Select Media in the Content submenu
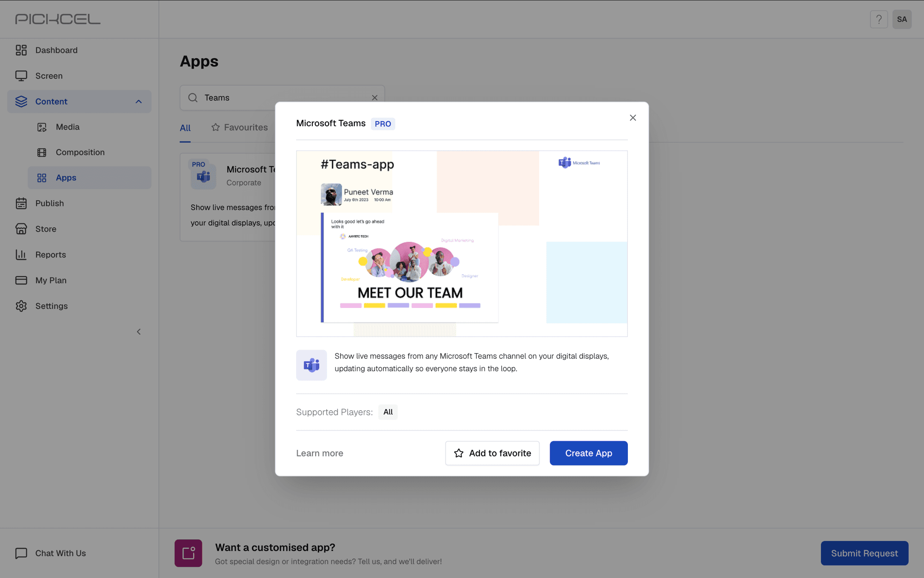 pyautogui.click(x=90, y=127)
